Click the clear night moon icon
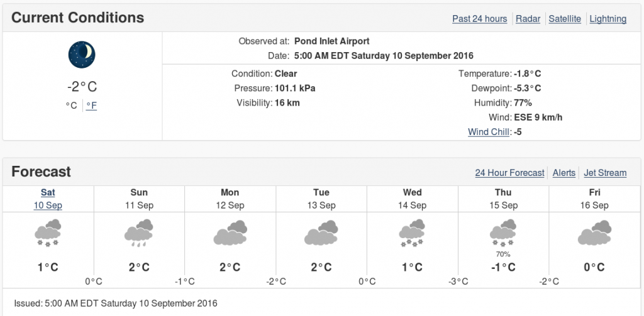The image size is (644, 316). [x=82, y=54]
